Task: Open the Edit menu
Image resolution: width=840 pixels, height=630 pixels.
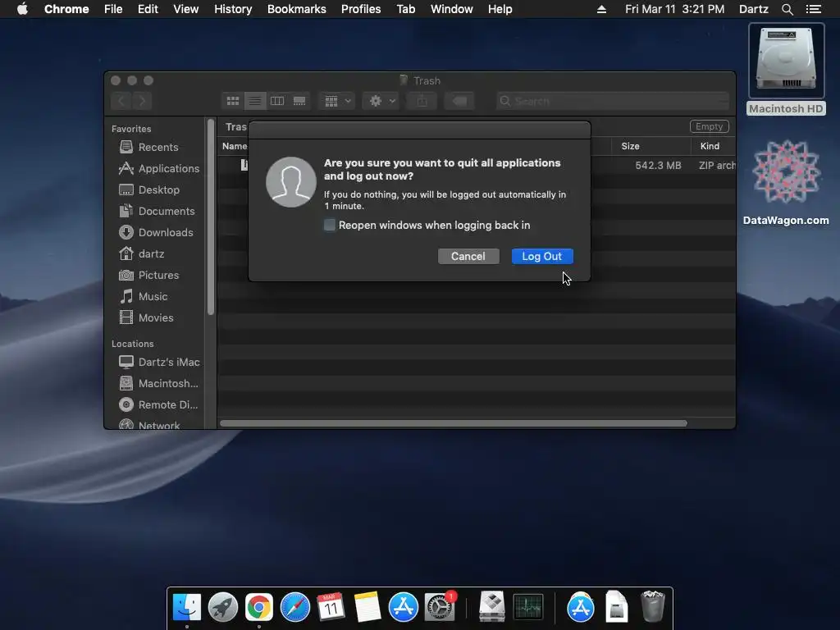Action: (148, 9)
